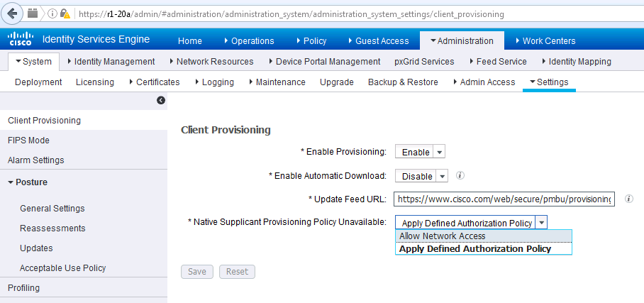Select Allow Network Access option

(x=484, y=236)
